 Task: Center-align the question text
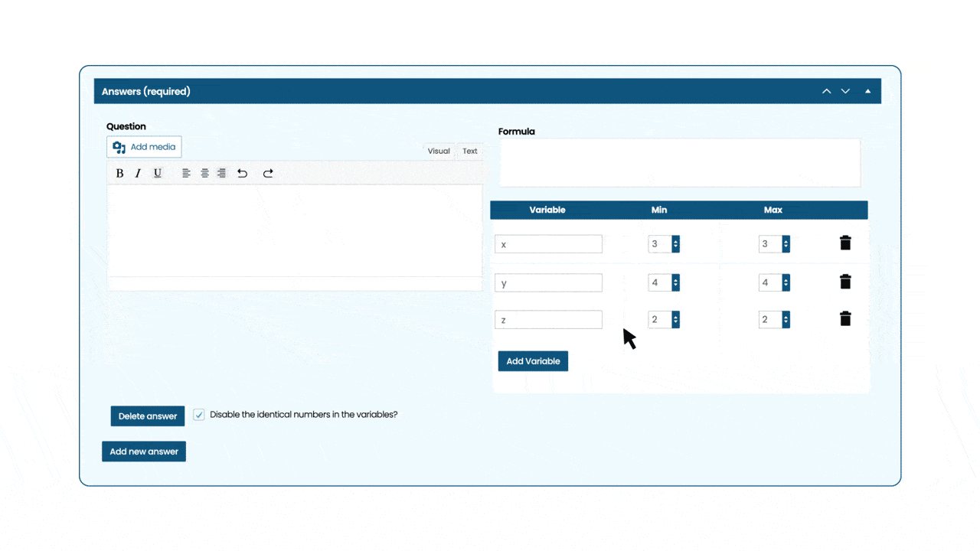(204, 173)
